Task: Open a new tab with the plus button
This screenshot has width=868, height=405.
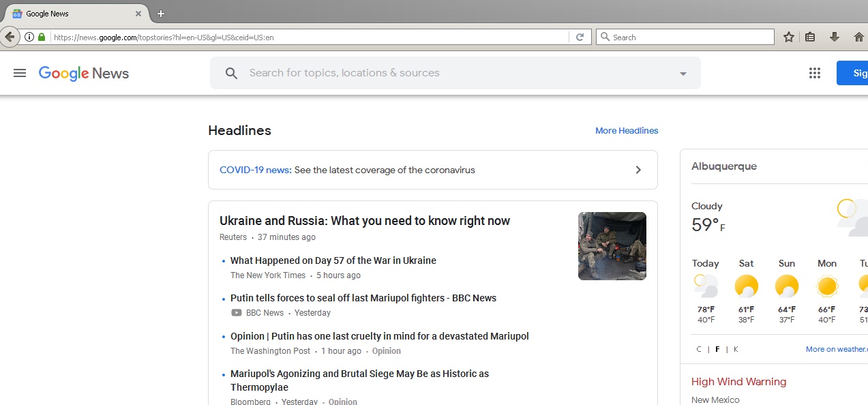Action: [161, 14]
